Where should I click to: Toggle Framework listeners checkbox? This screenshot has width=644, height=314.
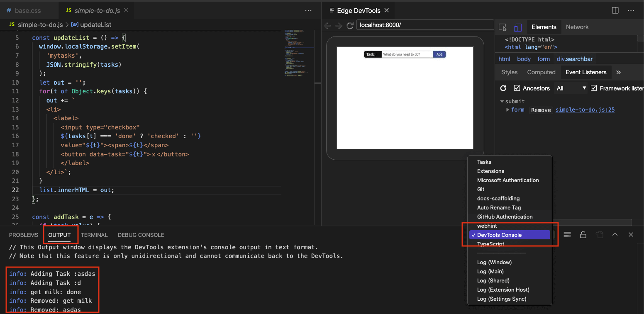[594, 88]
